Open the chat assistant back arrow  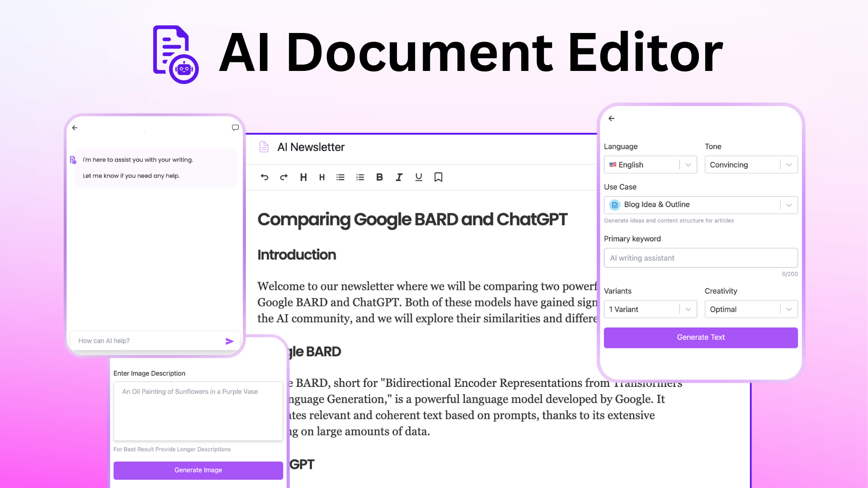(75, 127)
